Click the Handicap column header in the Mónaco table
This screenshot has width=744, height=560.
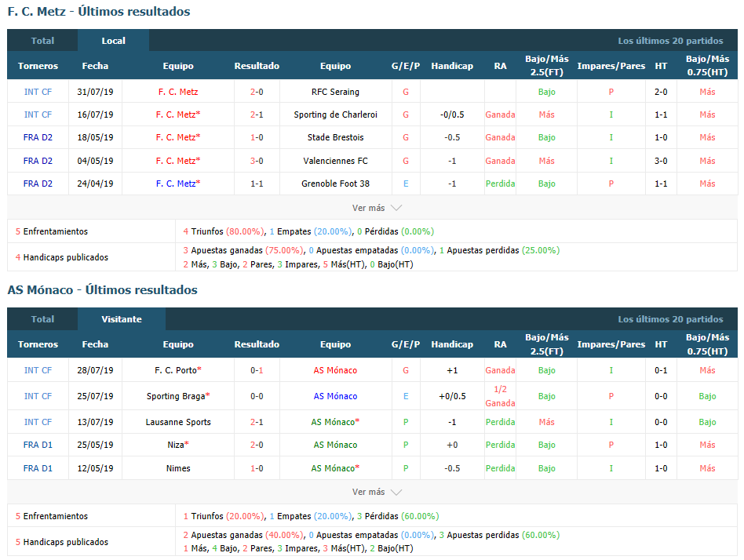pyautogui.click(x=452, y=344)
